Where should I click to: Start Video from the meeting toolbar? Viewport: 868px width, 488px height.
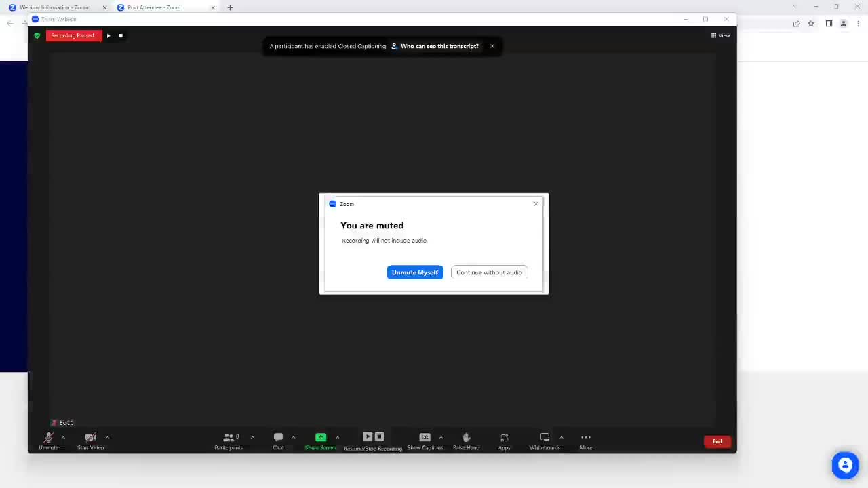tap(90, 439)
